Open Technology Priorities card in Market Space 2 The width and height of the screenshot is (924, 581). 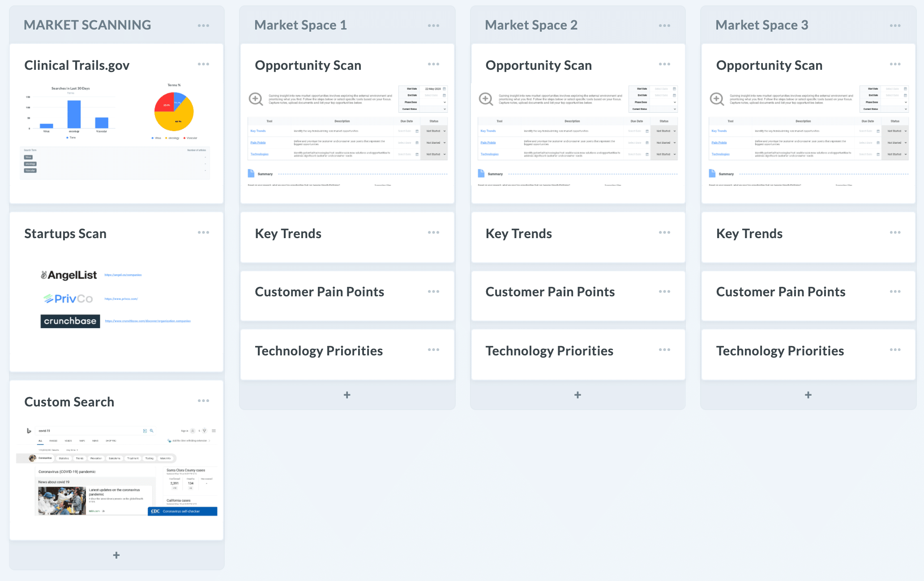[x=578, y=355]
